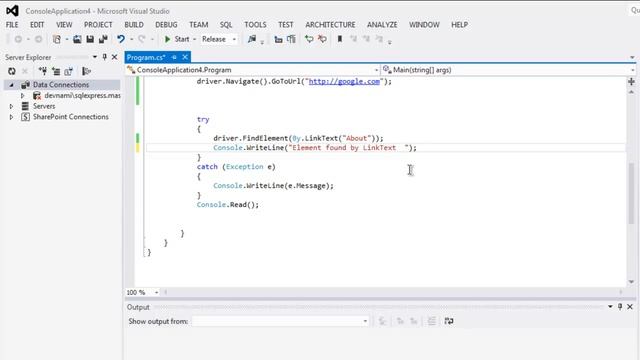
Task: Pin the Server Explorer panel
Action: pos(104,57)
